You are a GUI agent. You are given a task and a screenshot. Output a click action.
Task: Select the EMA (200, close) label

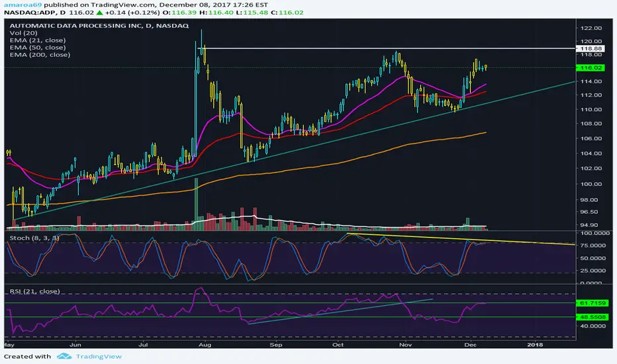(x=40, y=55)
